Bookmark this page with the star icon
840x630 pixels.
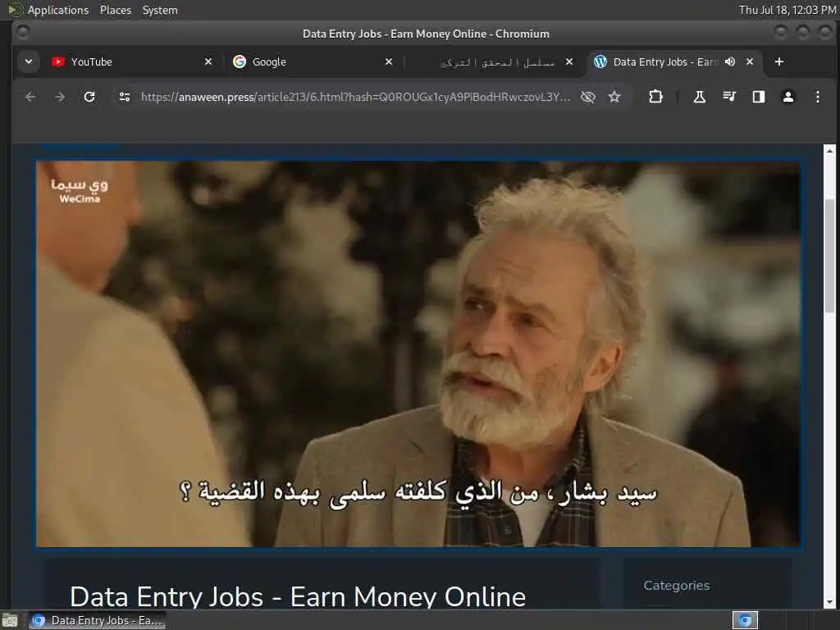click(614, 97)
